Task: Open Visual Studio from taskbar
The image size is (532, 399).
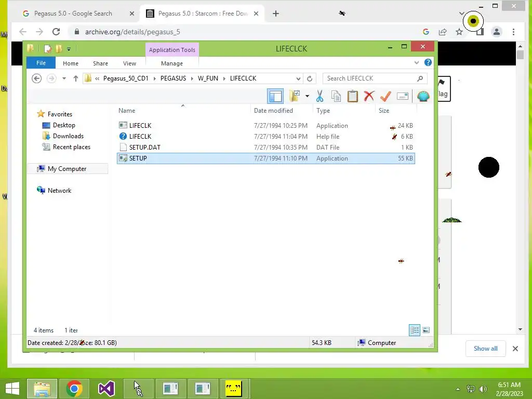Action: pyautogui.click(x=106, y=389)
